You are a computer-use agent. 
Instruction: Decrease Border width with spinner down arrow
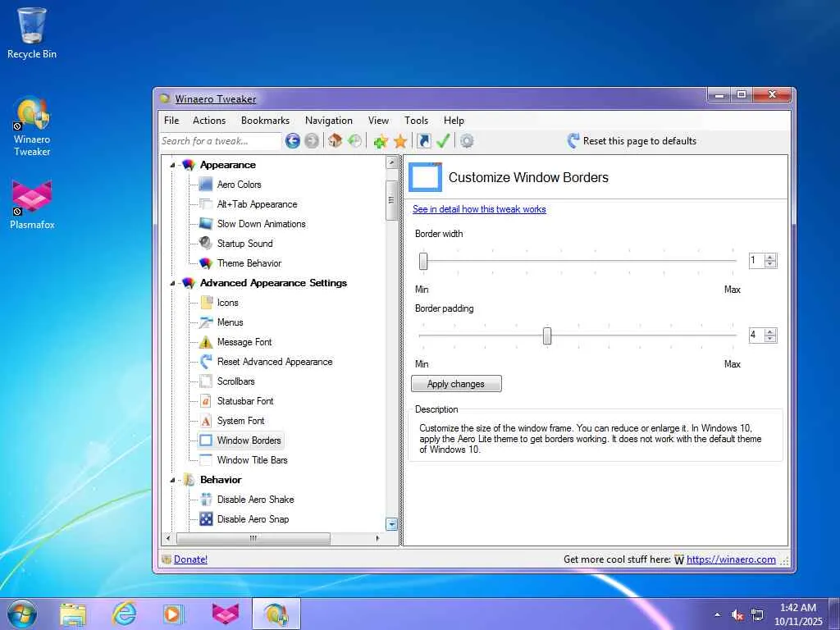pos(770,264)
